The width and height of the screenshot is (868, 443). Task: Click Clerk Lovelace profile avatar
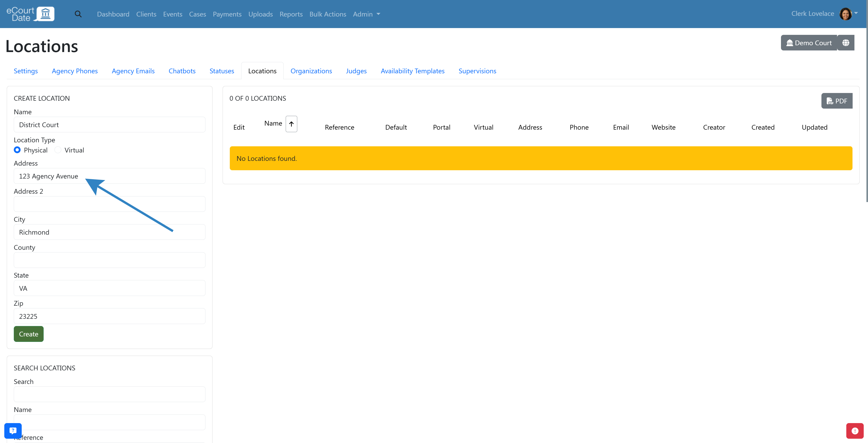[x=845, y=14]
